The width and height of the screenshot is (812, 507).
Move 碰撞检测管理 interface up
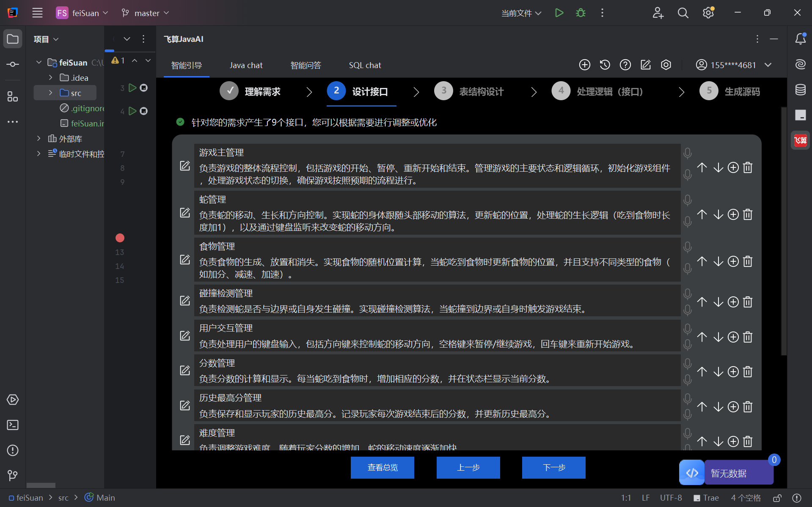pyautogui.click(x=702, y=301)
